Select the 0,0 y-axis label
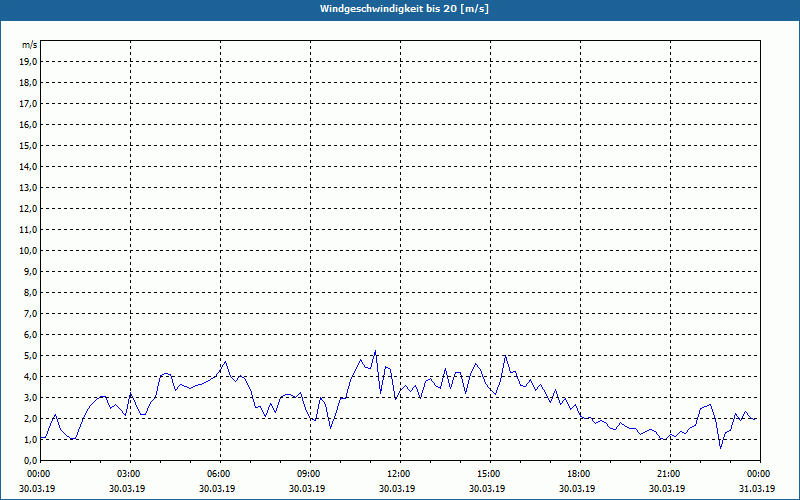The image size is (800, 500). click(x=31, y=461)
